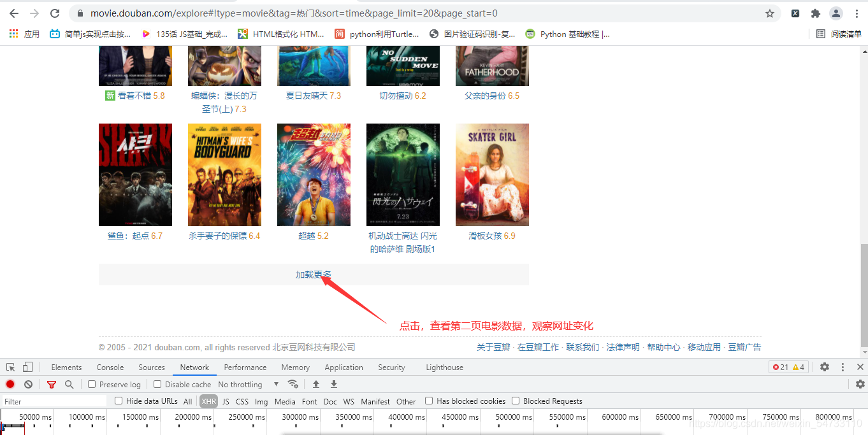The height and width of the screenshot is (435, 868).
Task: Switch to the Elements tab
Action: [66, 367]
